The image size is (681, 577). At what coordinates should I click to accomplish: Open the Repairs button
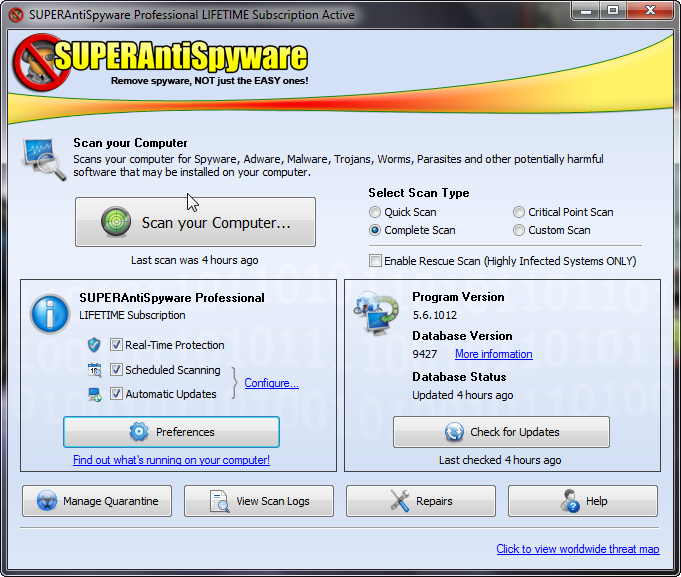[421, 501]
